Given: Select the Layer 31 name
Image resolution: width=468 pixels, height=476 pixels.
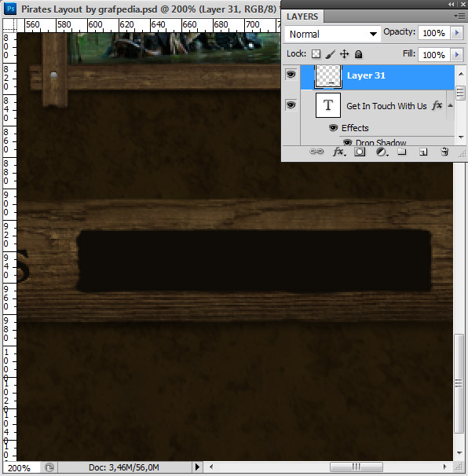Looking at the screenshot, I should [366, 75].
